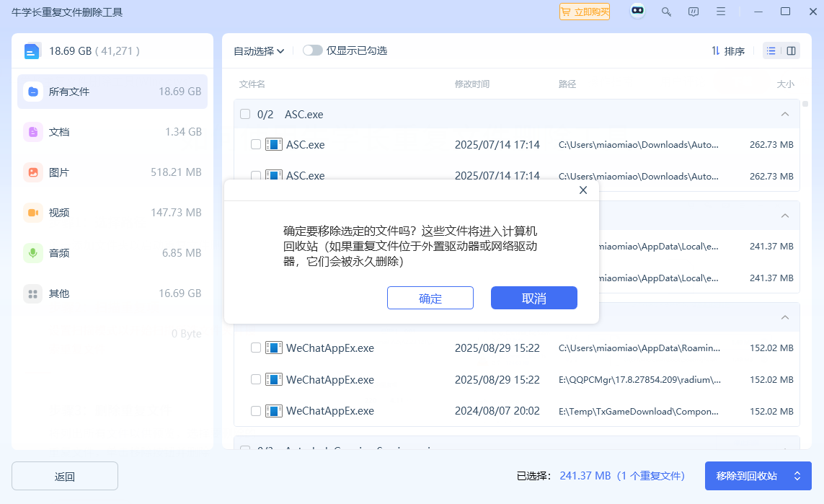Open the feedback chat icon in the title bar
This screenshot has height=504, width=824.
(693, 12)
